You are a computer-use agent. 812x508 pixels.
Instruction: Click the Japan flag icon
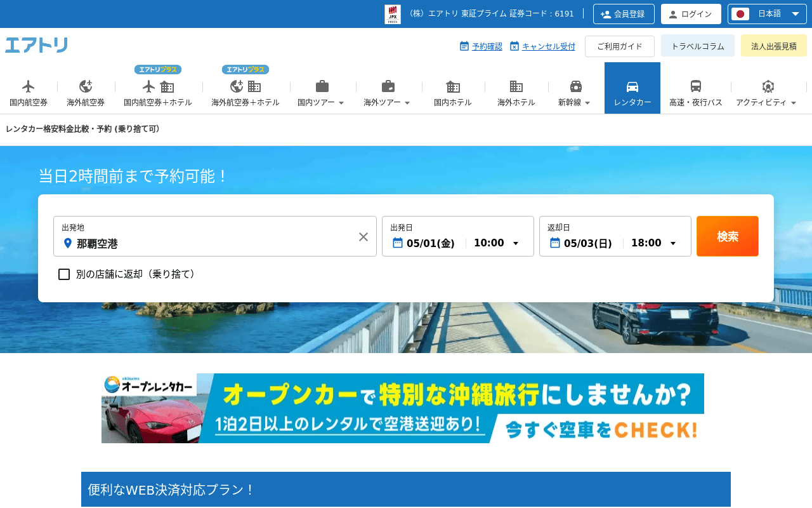pos(740,14)
